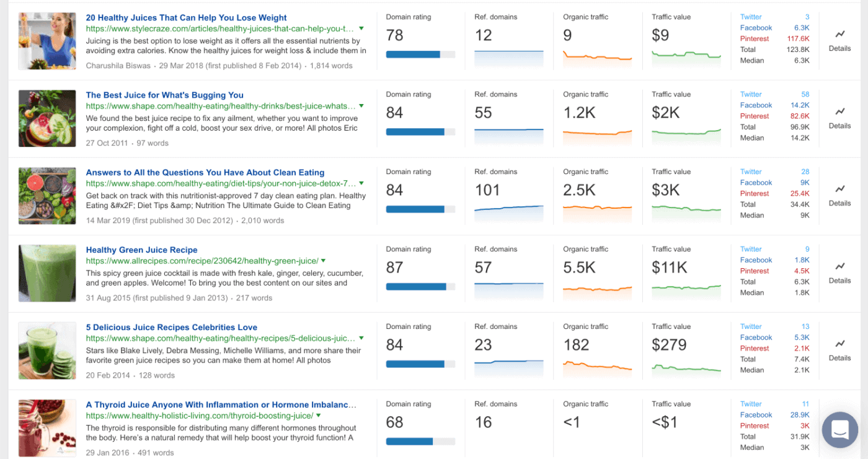Image resolution: width=868 pixels, height=459 pixels.
Task: Click the organic traffic sparkline for clean eating
Action: (x=597, y=212)
